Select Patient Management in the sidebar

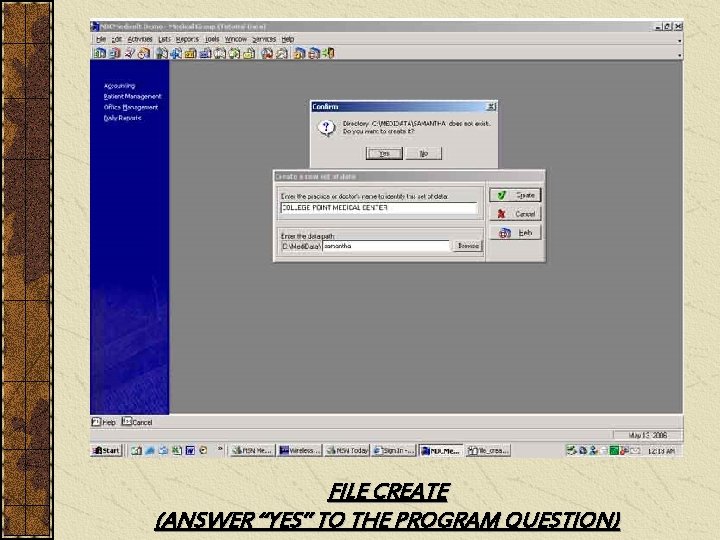[132, 96]
